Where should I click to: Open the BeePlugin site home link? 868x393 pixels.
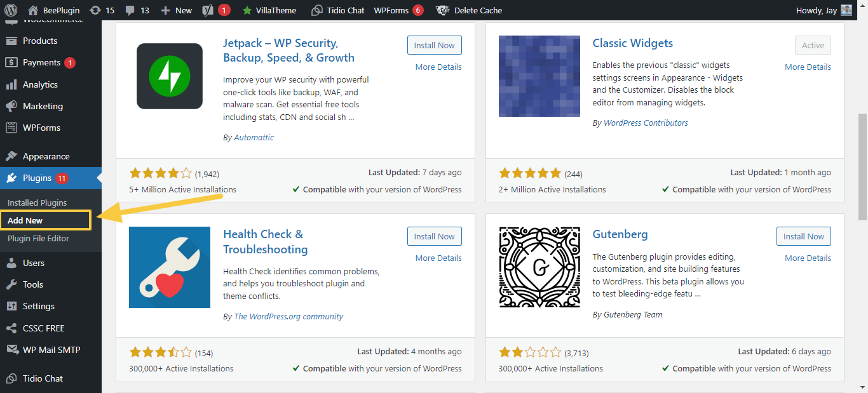tap(55, 10)
